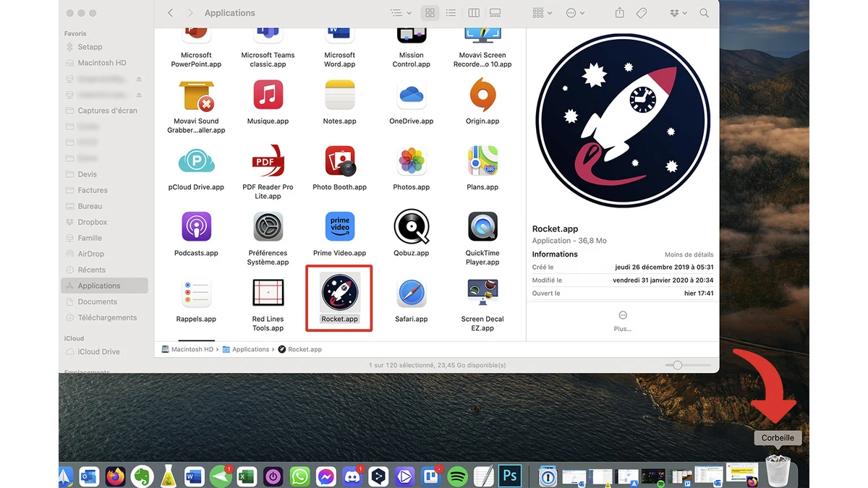Select Plans.app icon
This screenshot has width=868, height=488.
point(482,161)
